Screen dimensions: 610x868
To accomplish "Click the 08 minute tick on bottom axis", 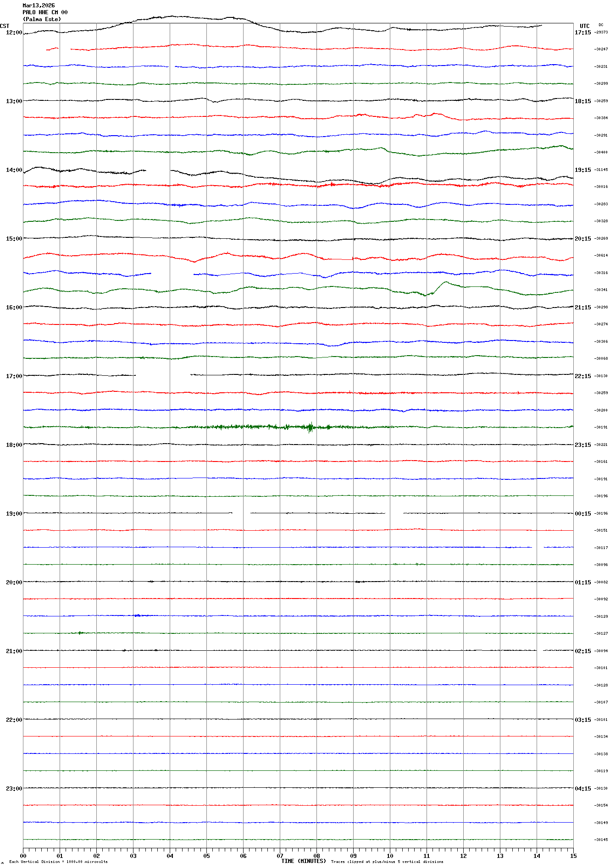I will 316,856.
